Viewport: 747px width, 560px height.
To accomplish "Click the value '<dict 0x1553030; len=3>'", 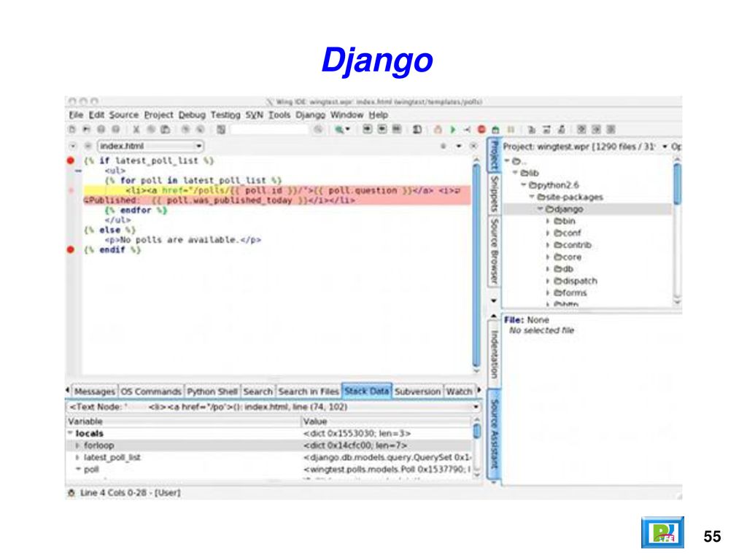I will tap(357, 433).
